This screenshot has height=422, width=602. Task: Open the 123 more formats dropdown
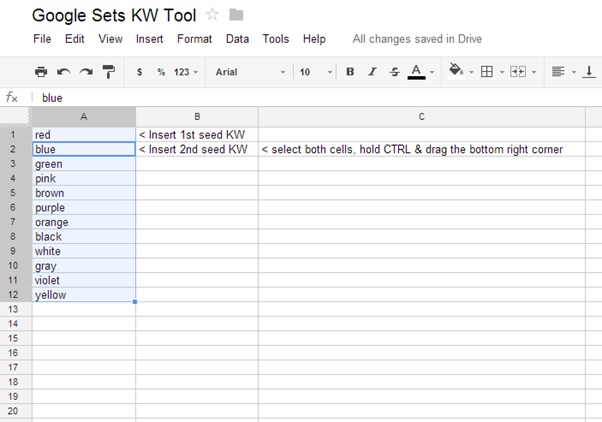(186, 72)
